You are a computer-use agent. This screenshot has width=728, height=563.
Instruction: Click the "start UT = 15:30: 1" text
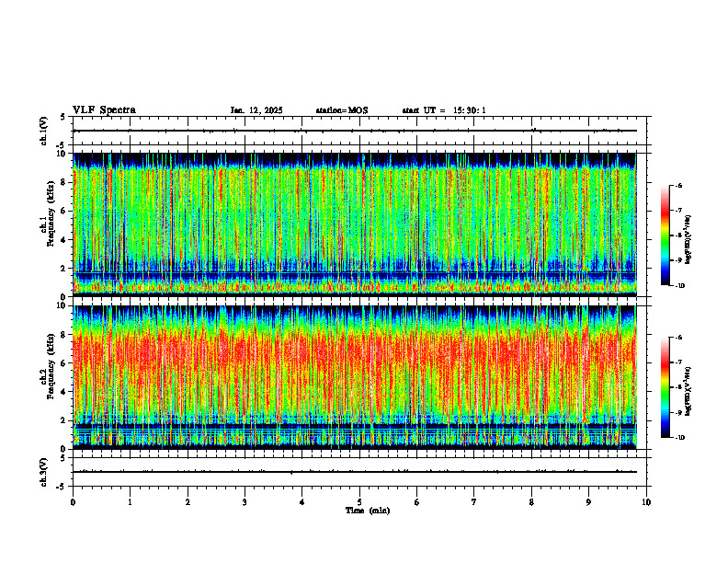pos(444,110)
